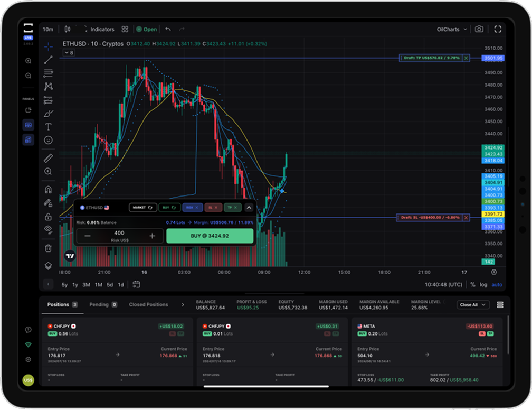Viewport: 532px width, 410px height.
Task: Open the OilCharts layout dropdown
Action: 452,30
